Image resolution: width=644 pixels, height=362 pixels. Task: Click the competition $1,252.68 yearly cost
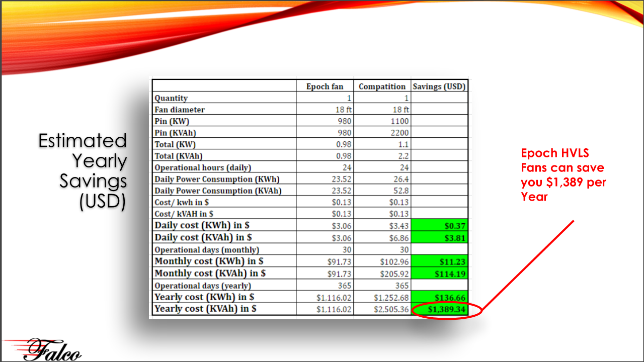[x=392, y=298]
